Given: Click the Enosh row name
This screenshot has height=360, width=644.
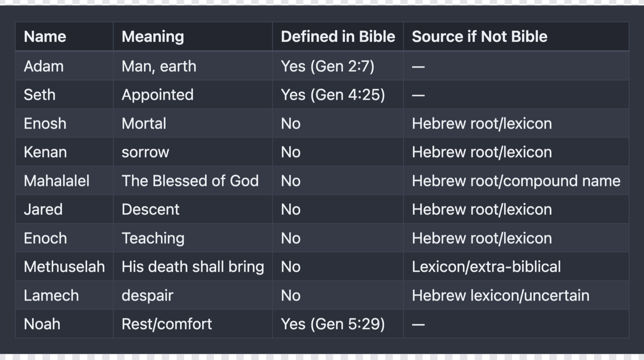Looking at the screenshot, I should coord(45,124).
